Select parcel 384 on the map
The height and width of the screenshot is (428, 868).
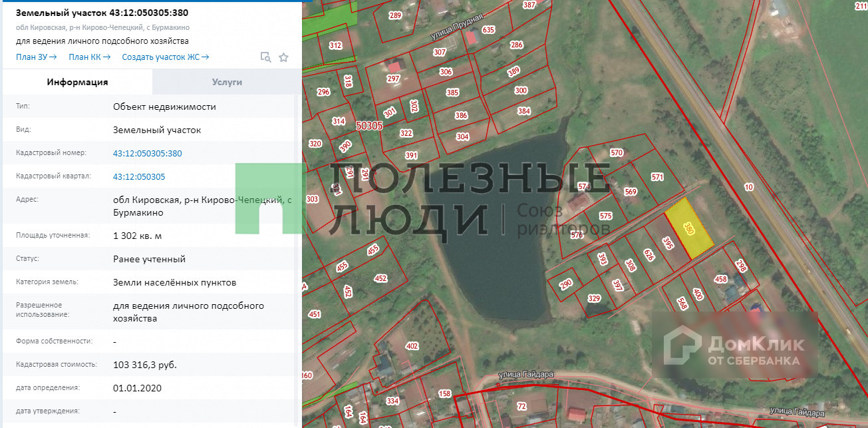tap(524, 111)
